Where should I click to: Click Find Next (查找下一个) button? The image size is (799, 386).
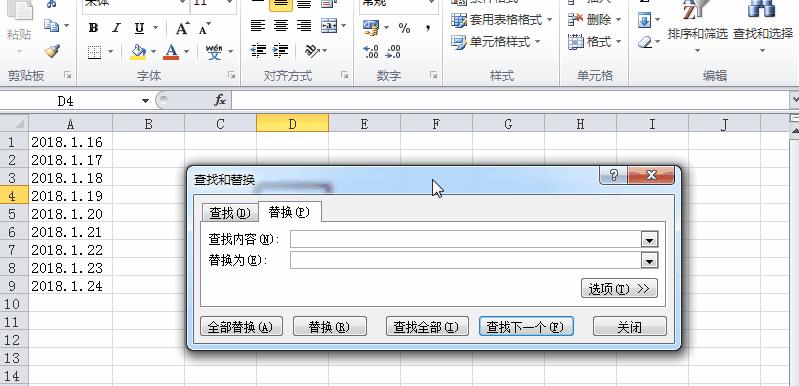point(526,327)
